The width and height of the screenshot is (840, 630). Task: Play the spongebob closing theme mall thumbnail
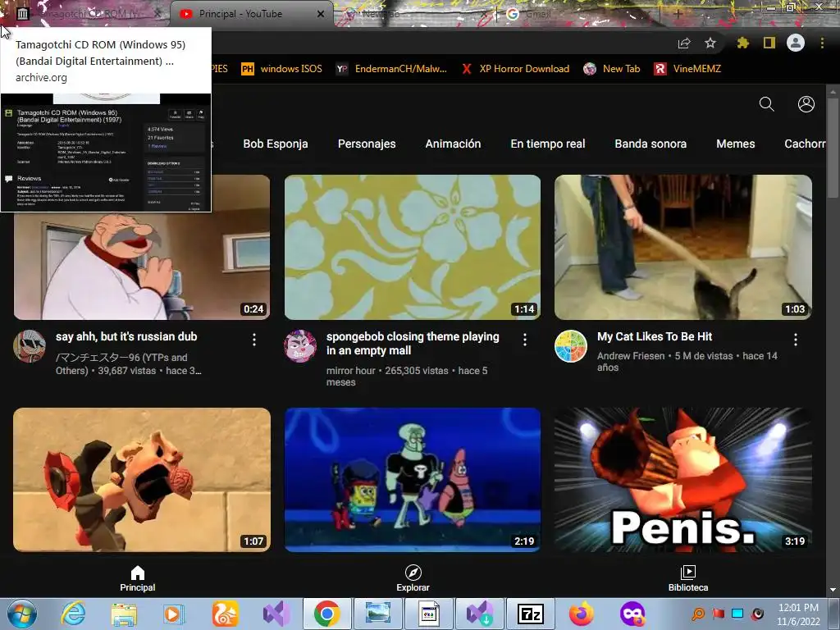click(413, 247)
